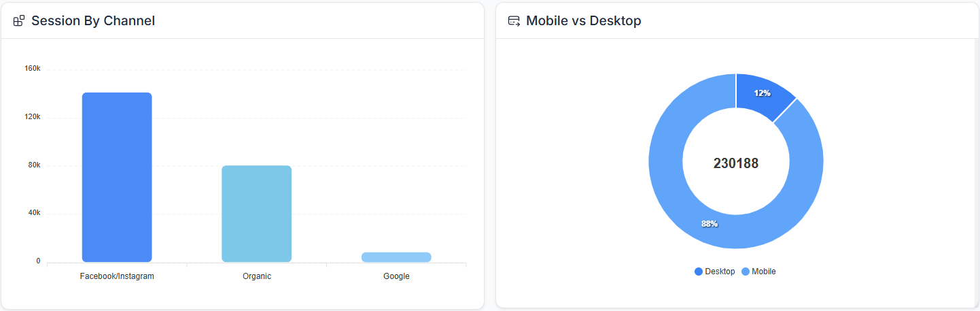Viewport: 980px width, 311px height.
Task: Toggle the Mobile legend label
Action: click(x=763, y=272)
